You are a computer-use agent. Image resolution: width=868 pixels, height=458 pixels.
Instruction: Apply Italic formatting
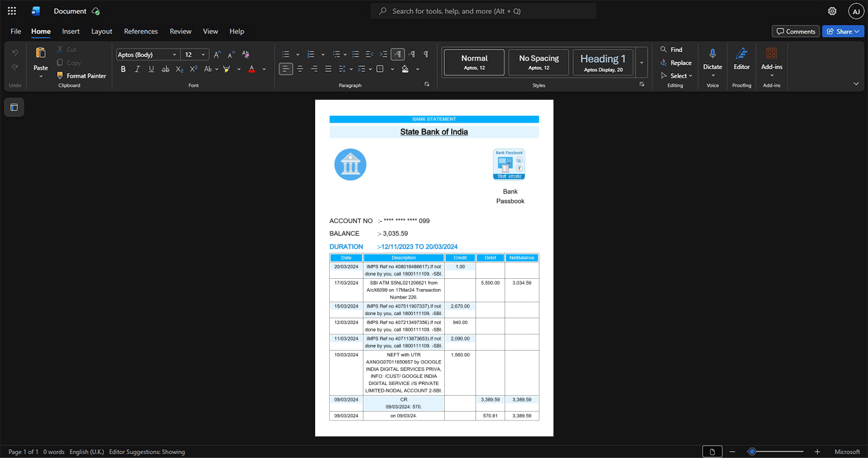click(x=137, y=69)
